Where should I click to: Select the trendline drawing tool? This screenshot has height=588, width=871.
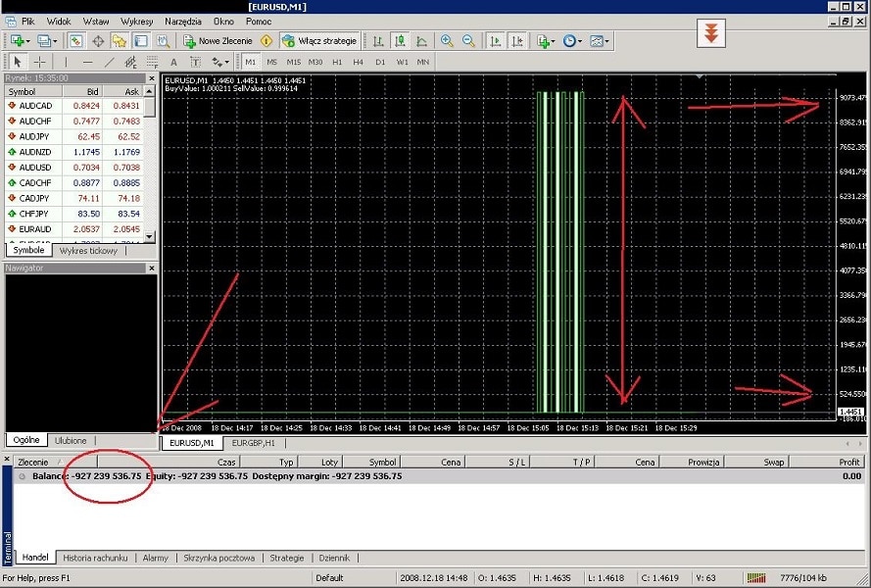pyautogui.click(x=109, y=62)
